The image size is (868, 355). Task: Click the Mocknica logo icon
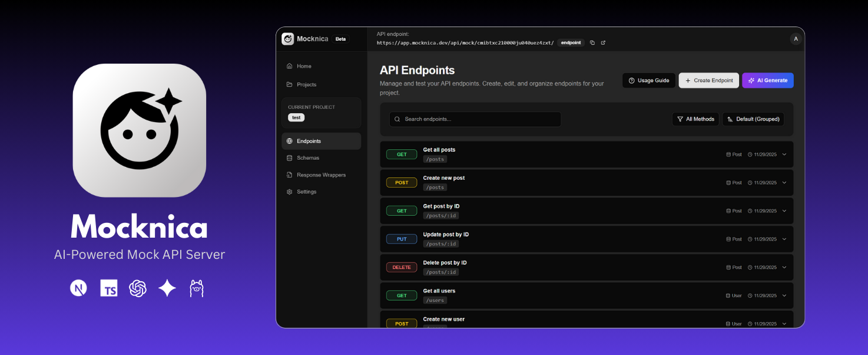pyautogui.click(x=287, y=38)
